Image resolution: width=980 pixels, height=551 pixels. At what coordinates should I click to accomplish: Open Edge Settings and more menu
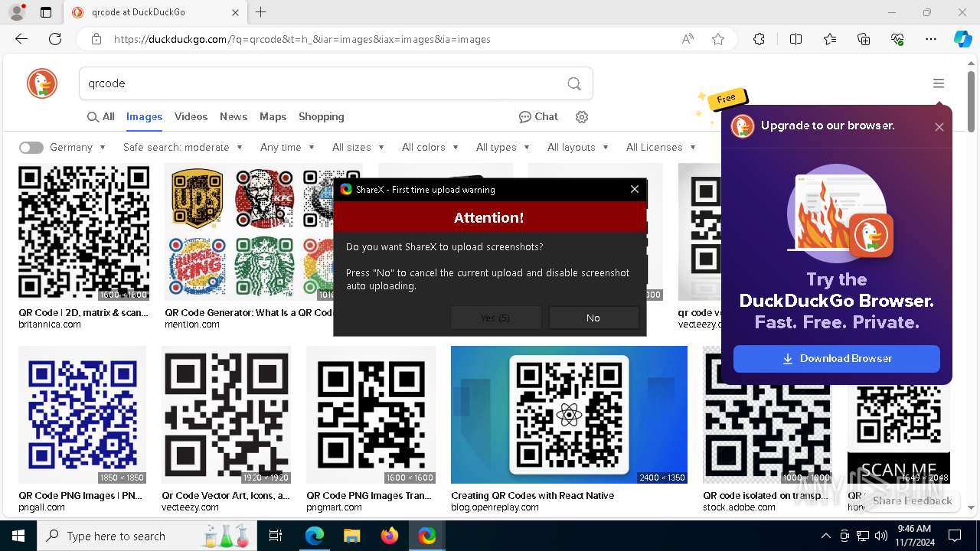pos(931,39)
